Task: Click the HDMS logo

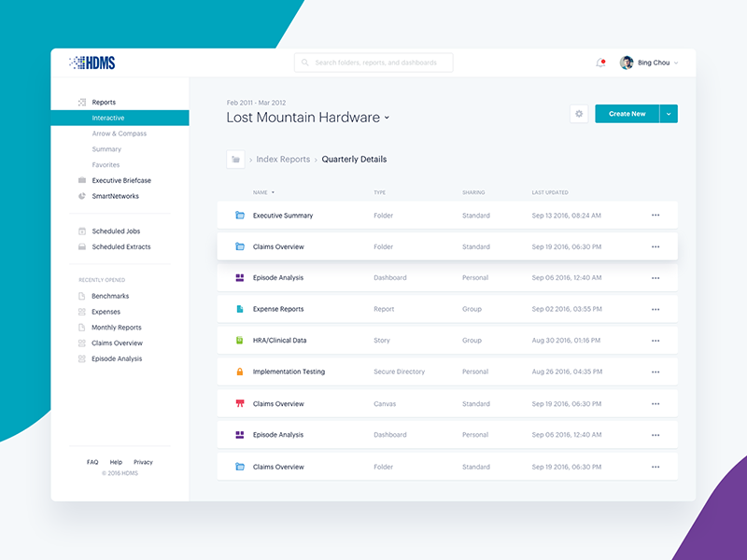Action: pyautogui.click(x=92, y=63)
